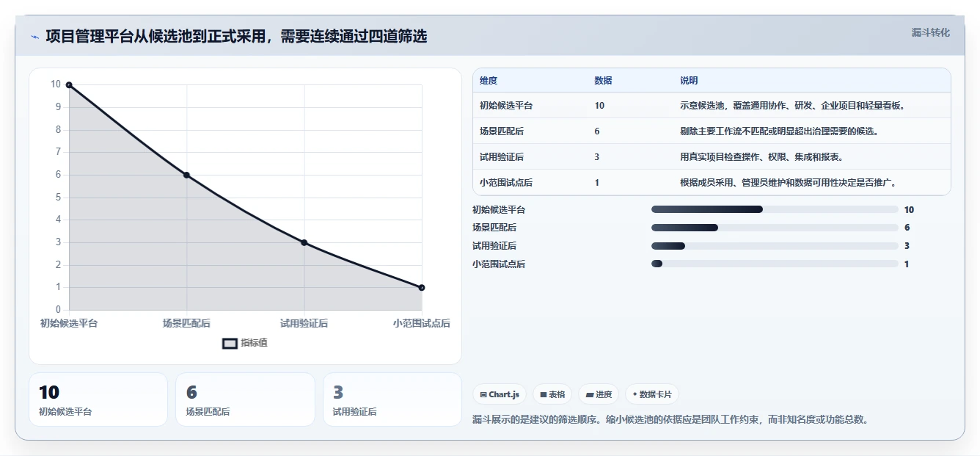Click the x-axis label 试用验证后
Image resolution: width=980 pixels, height=456 pixels.
[x=304, y=323]
